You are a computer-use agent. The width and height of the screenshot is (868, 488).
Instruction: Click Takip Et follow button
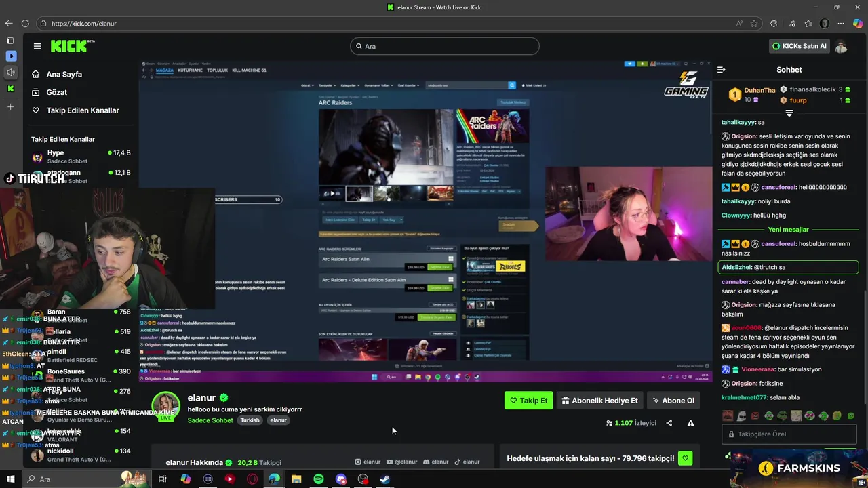pyautogui.click(x=528, y=401)
